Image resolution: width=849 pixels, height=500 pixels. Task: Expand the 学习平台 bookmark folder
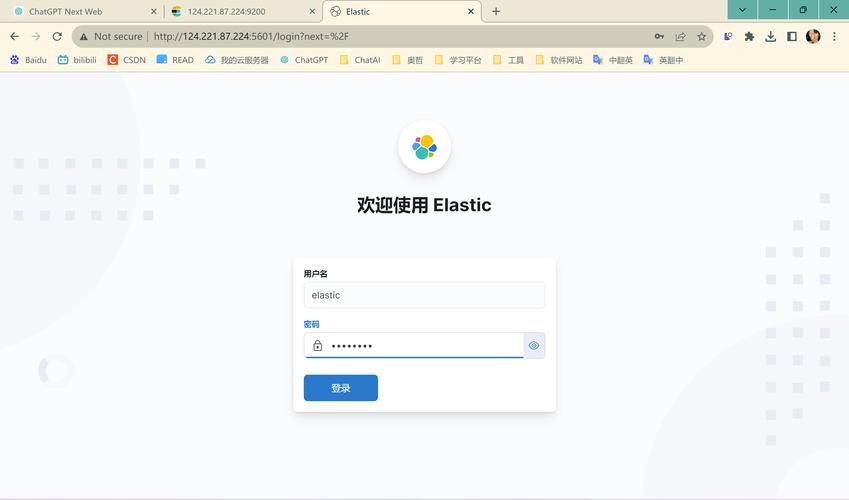(x=458, y=60)
